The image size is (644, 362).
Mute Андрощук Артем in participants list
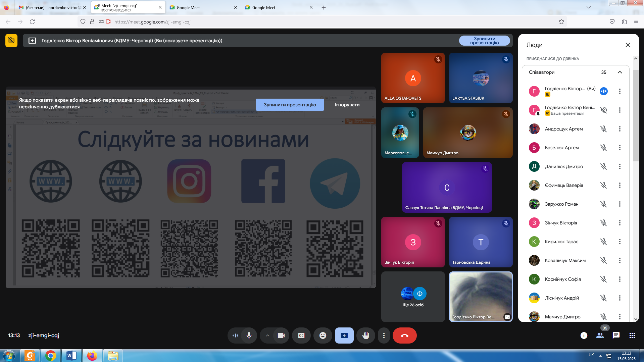click(x=603, y=129)
